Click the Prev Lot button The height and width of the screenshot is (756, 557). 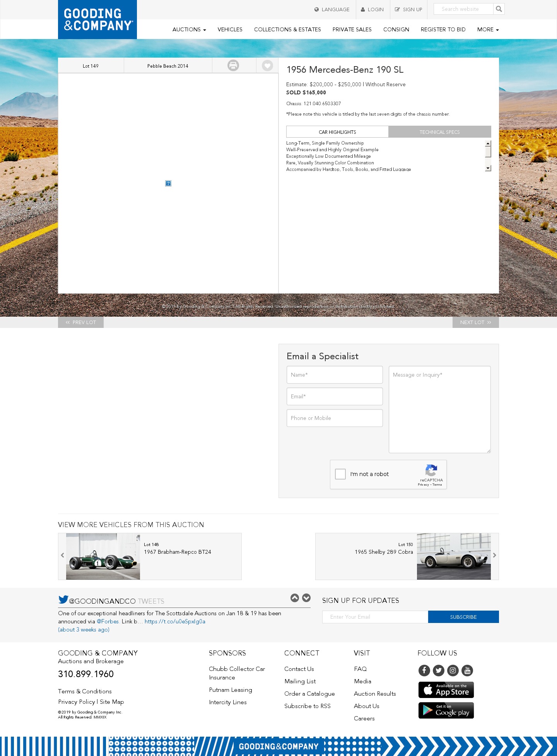(x=81, y=323)
